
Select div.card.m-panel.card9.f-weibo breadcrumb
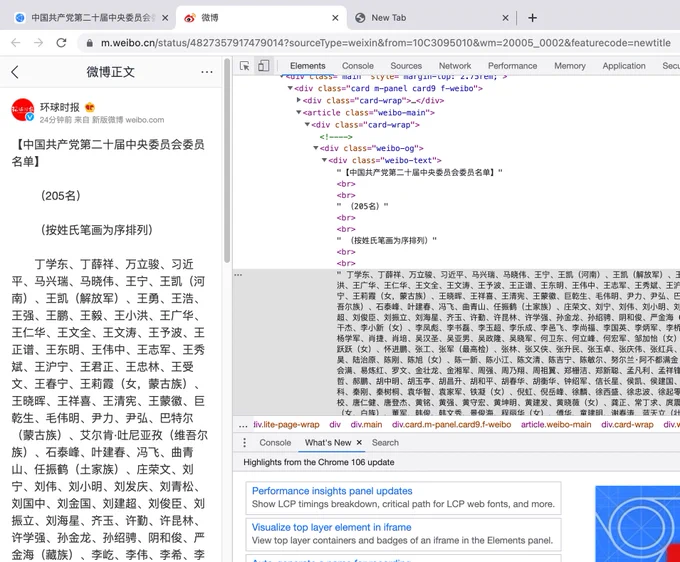tap(451, 425)
